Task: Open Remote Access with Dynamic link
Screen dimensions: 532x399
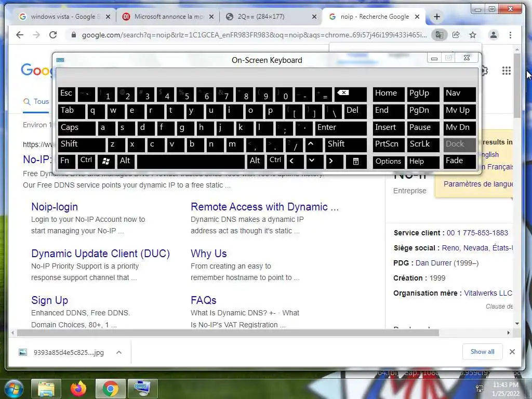Action: (x=264, y=207)
